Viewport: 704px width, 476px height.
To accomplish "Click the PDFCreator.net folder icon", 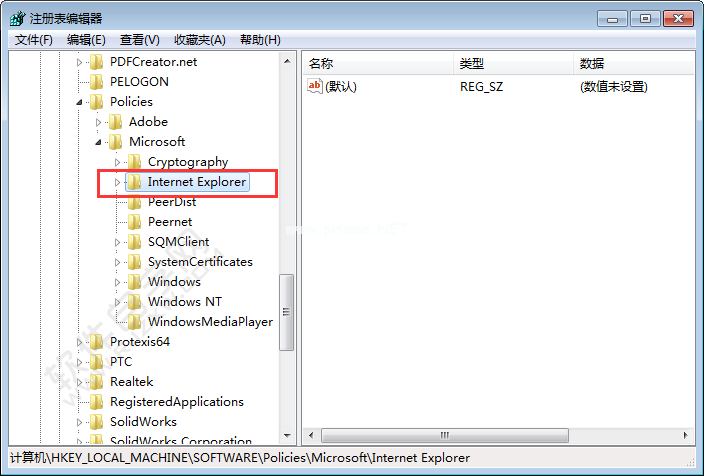I will click(96, 62).
